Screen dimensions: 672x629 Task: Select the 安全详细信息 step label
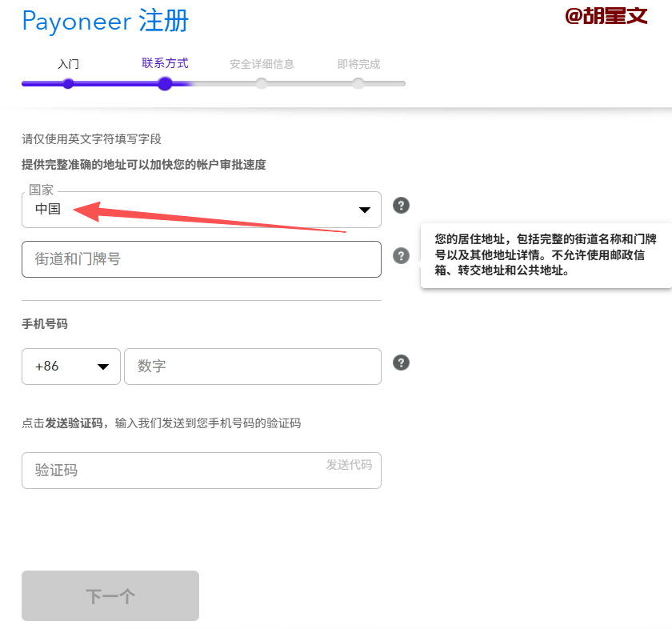262,64
